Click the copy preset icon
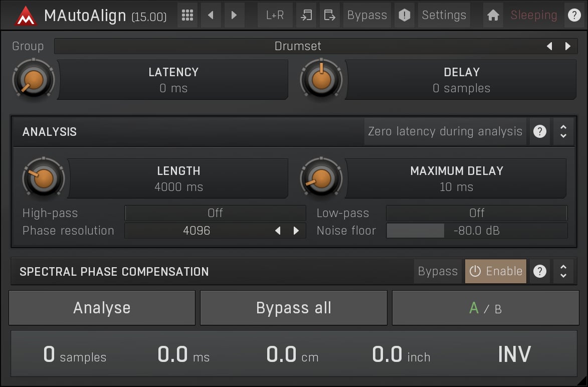The width and height of the screenshot is (588, 387). tap(306, 15)
